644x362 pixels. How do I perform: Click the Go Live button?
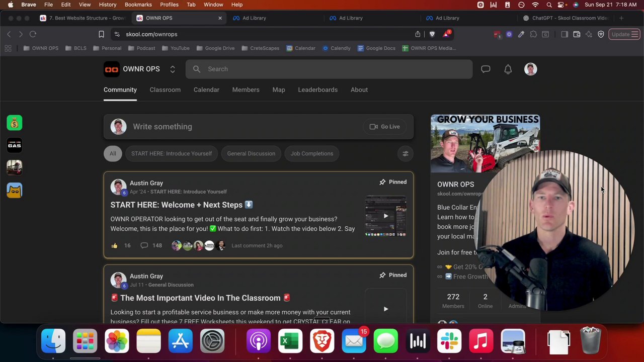(385, 127)
